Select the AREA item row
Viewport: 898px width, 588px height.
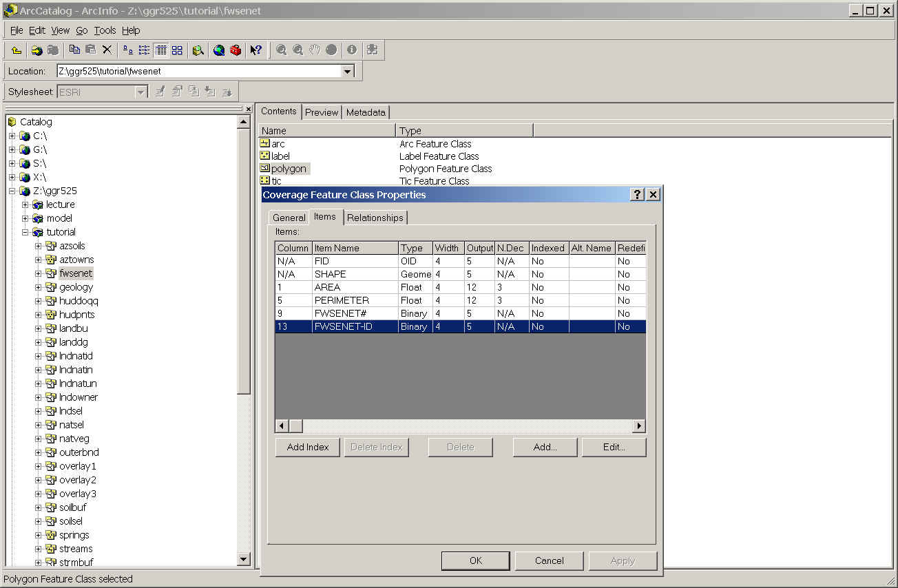pos(460,287)
